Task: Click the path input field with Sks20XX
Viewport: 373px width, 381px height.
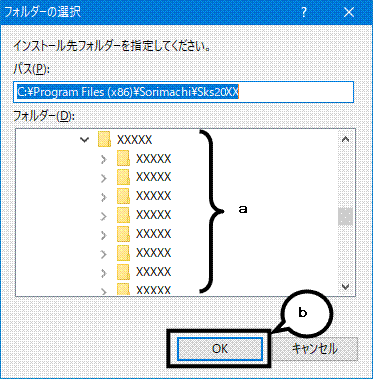Action: [184, 92]
